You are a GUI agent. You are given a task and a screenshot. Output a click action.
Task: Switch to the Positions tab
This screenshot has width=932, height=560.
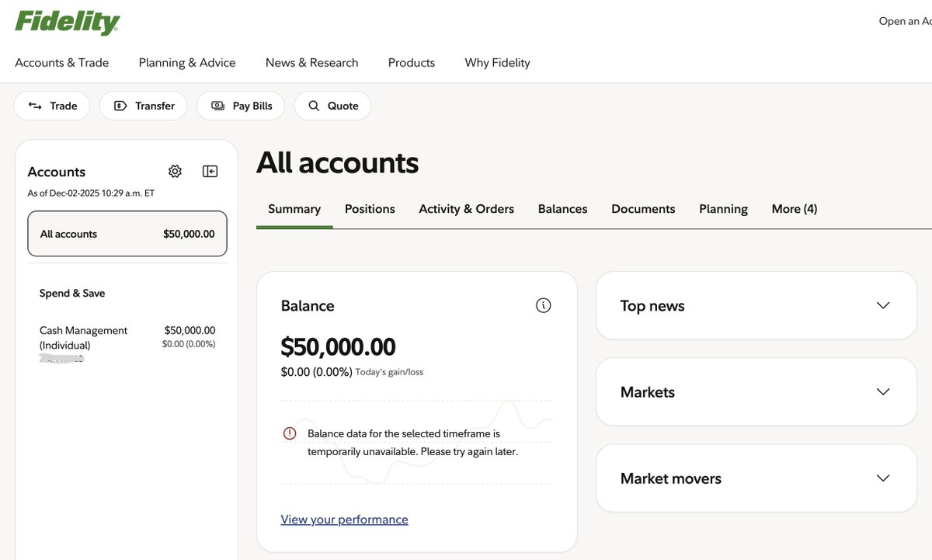(x=370, y=209)
